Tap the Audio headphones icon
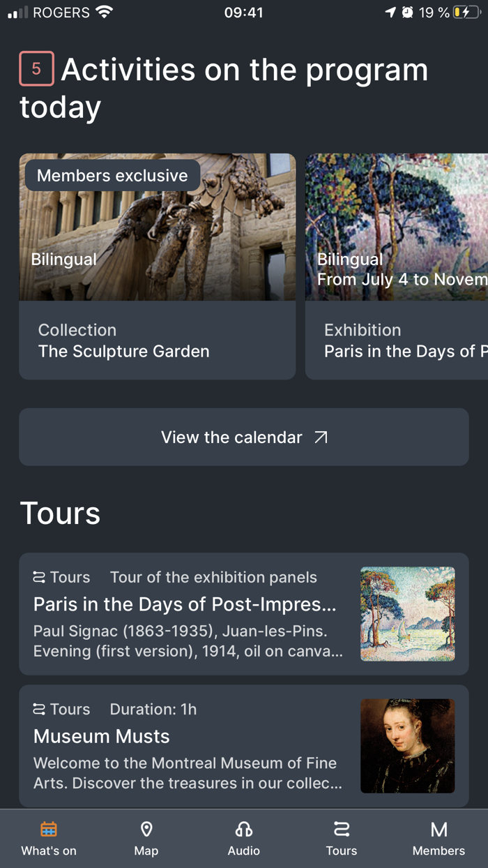 pos(244,829)
